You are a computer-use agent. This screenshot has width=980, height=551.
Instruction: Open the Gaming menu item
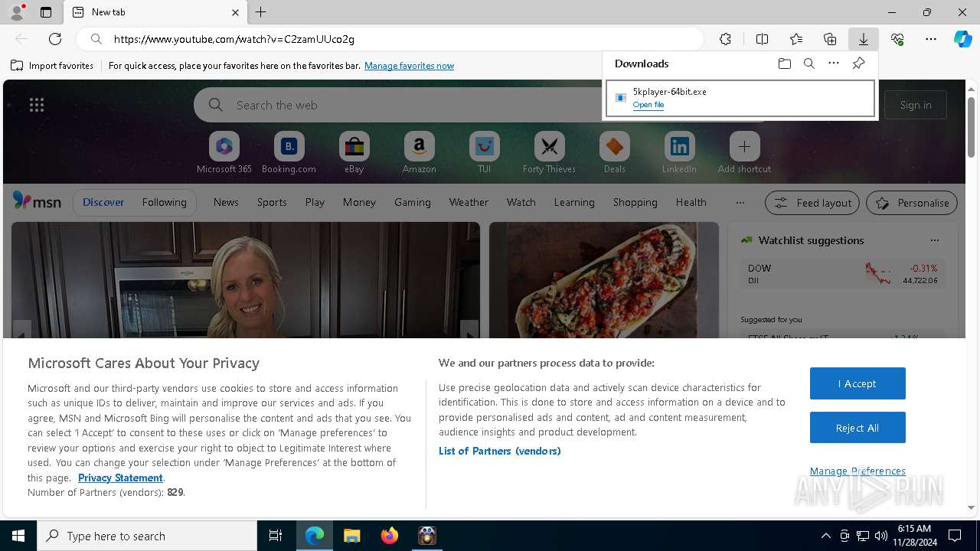coord(412,202)
